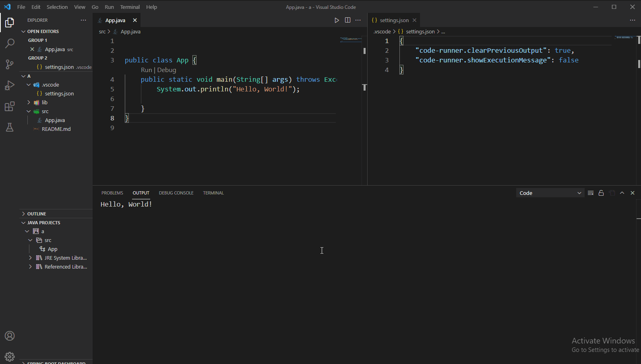Open the output channel Code dropdown
The height and width of the screenshot is (364, 641).
[550, 193]
